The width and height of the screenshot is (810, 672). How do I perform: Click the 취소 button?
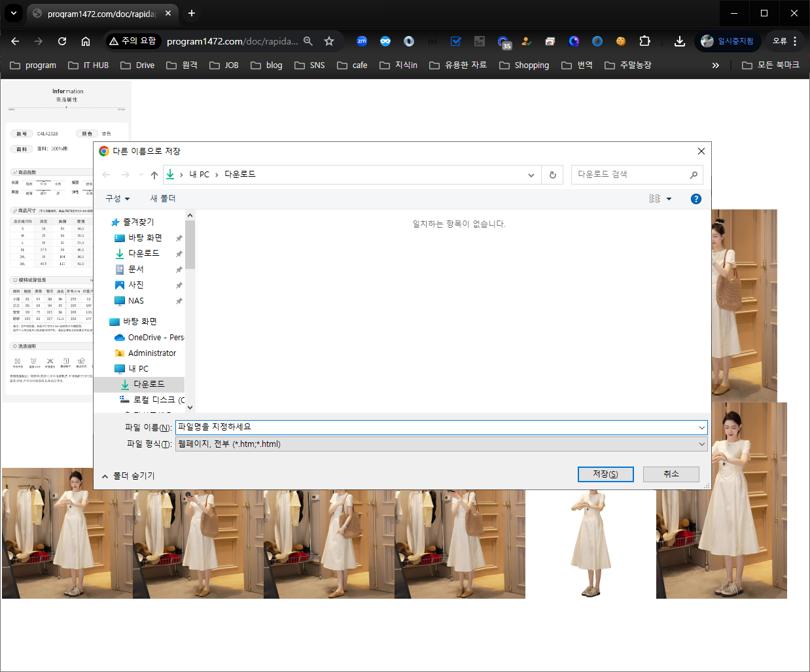[x=671, y=474]
